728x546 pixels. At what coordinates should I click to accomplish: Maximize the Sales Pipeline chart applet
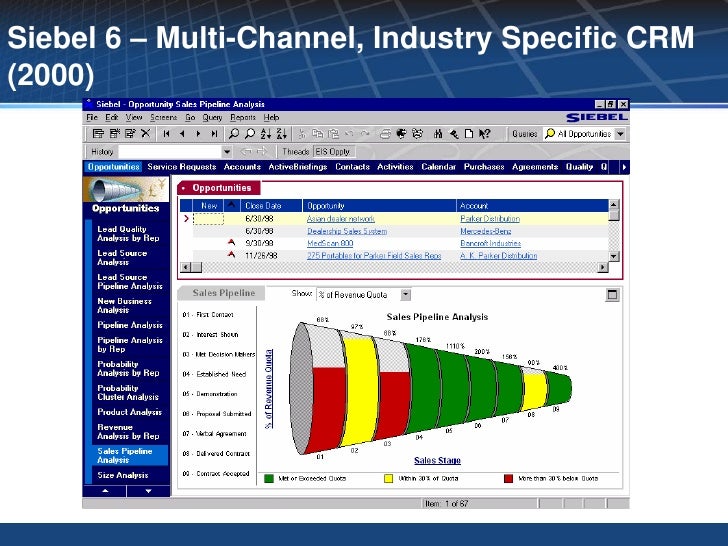pyautogui.click(x=612, y=294)
